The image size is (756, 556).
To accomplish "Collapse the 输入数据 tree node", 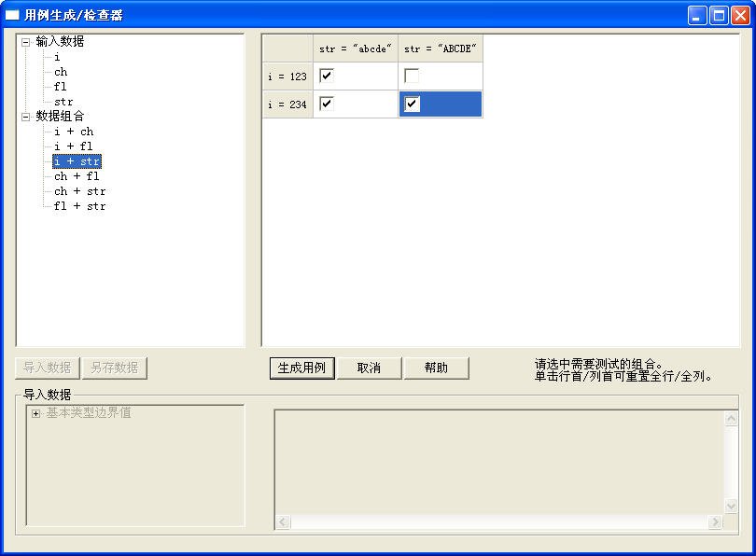I will (x=25, y=42).
